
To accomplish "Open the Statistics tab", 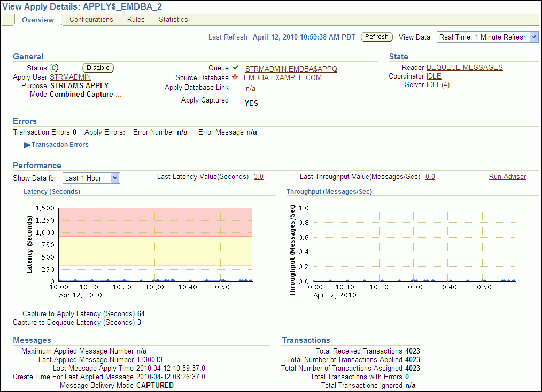I will [173, 20].
